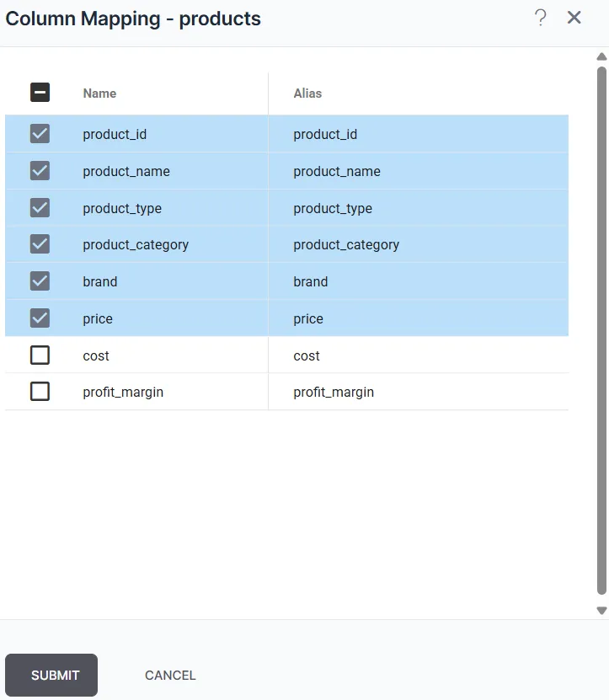Click the scrollbar up arrow
The height and width of the screenshot is (700, 609).
(x=601, y=56)
